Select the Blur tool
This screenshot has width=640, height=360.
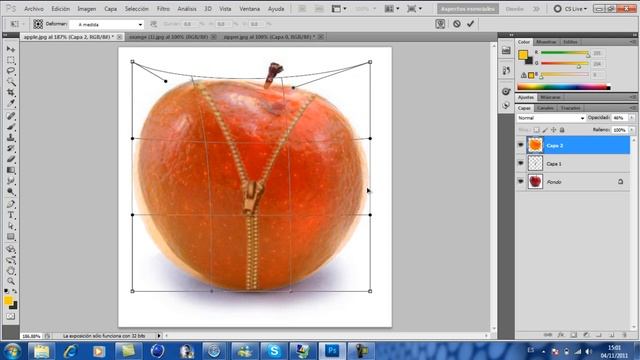point(11,181)
